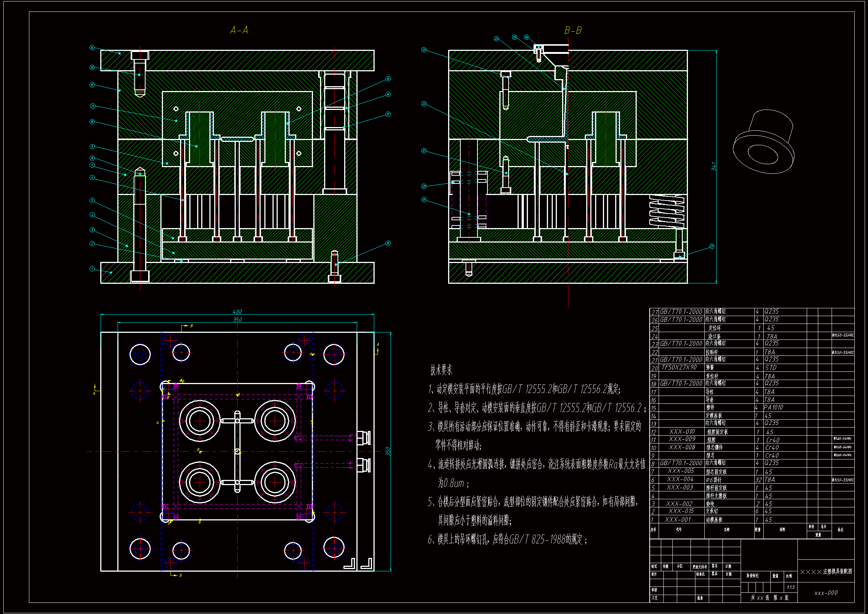868x614 pixels.
Task: Click part balloon number 14 in section A-A
Action: (x=91, y=48)
